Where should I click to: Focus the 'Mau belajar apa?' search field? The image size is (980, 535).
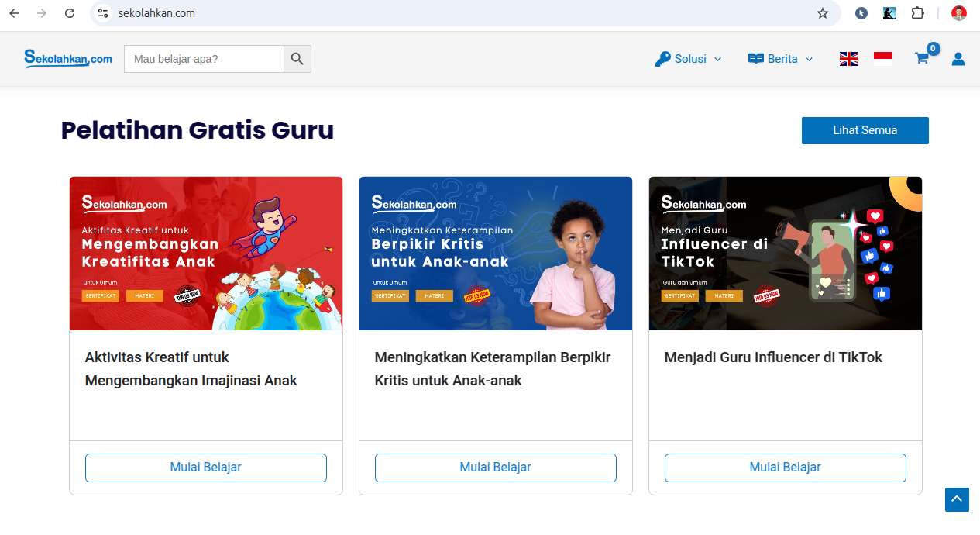point(204,59)
